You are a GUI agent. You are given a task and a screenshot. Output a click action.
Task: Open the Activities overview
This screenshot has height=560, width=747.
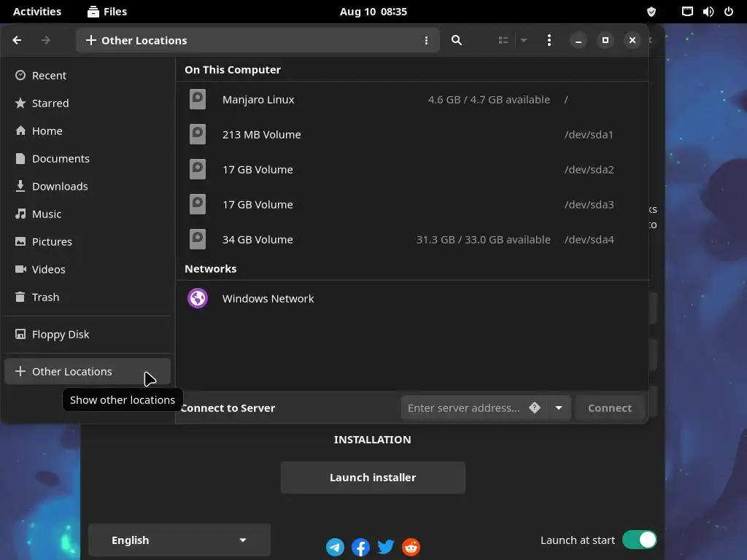[x=37, y=12]
